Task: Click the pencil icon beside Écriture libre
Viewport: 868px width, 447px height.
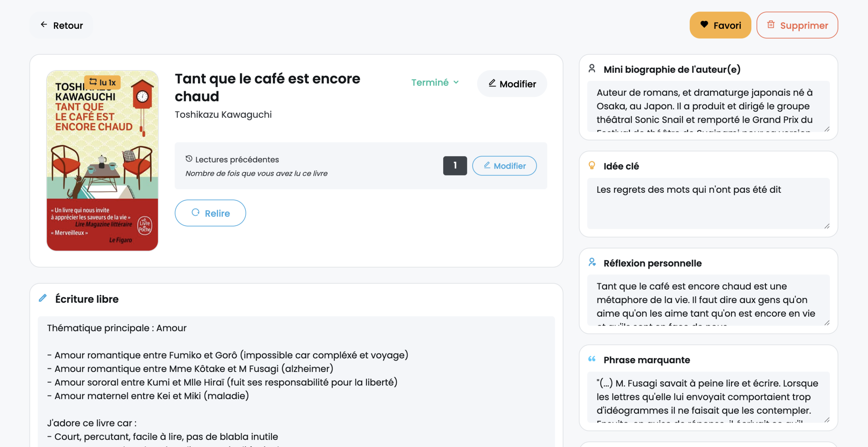Action: coord(43,298)
